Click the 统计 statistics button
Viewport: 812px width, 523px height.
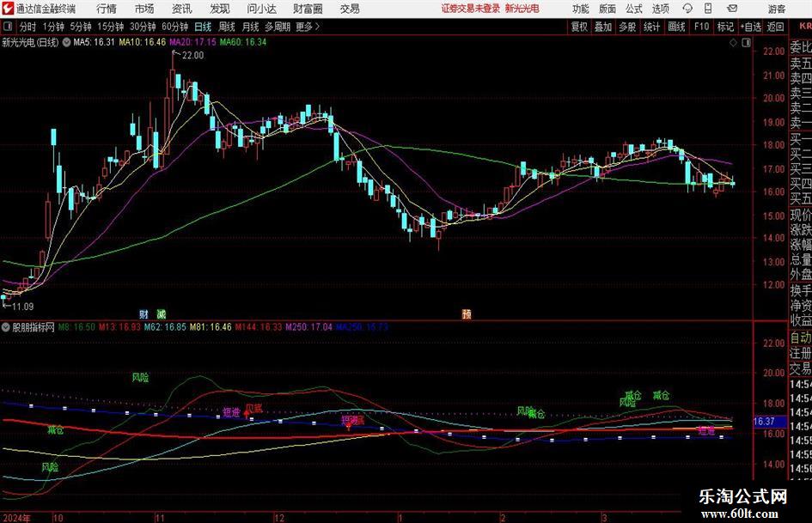coord(652,27)
